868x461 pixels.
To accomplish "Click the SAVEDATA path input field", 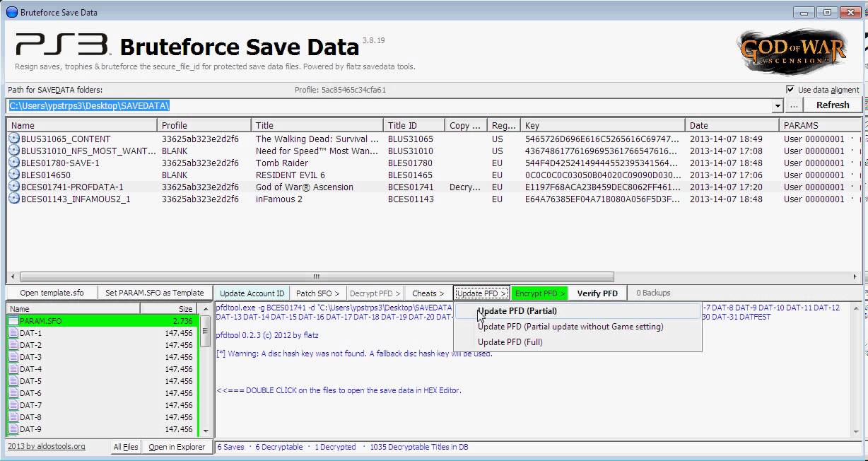I will click(x=389, y=105).
